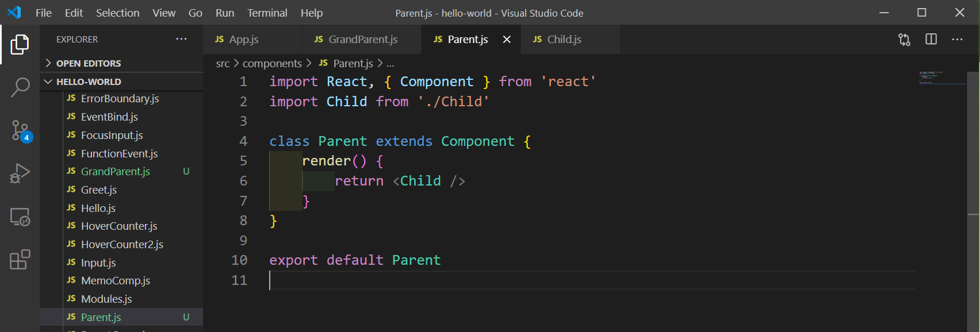Open the Run and Debug view
Viewport: 980px width, 332px height.
(x=20, y=173)
